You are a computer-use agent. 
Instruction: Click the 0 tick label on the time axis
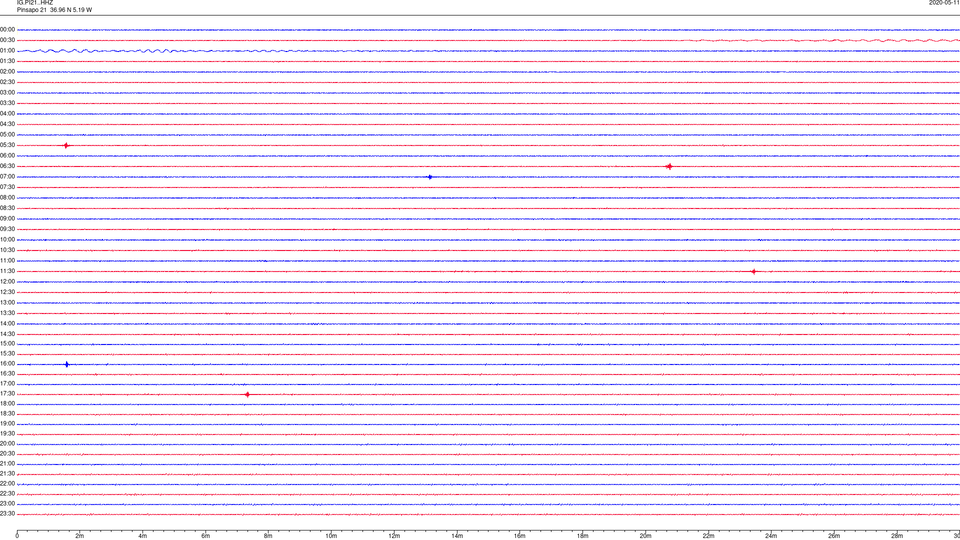tap(17, 536)
